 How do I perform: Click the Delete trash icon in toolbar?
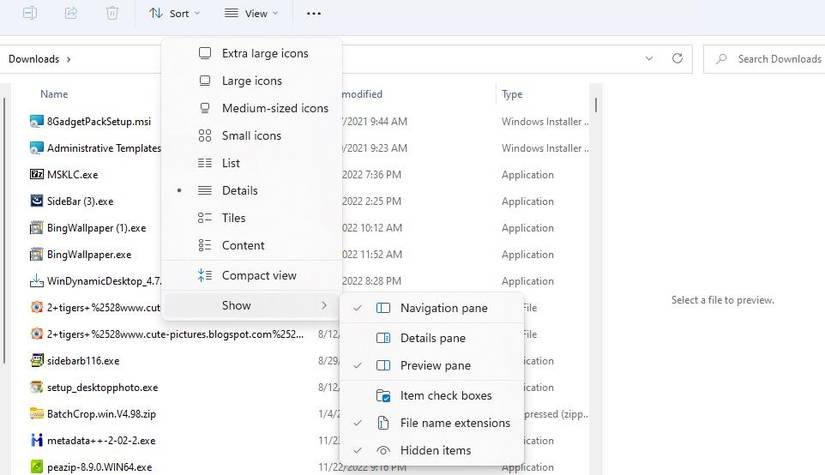pyautogui.click(x=112, y=13)
